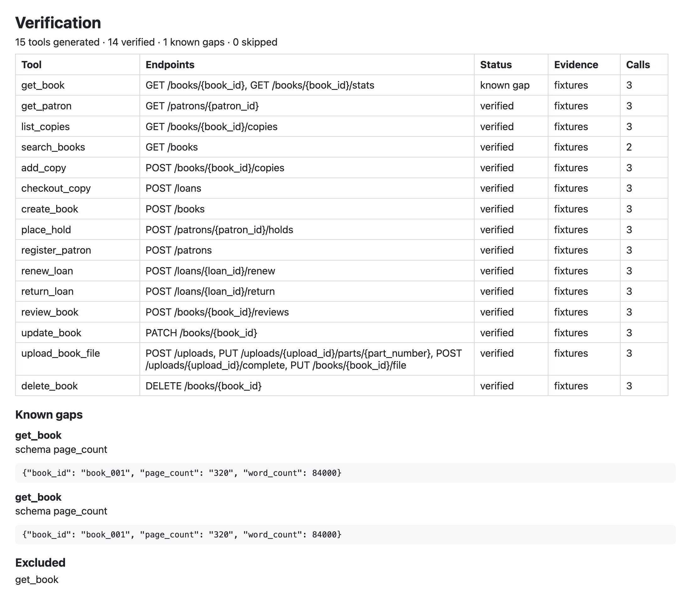Click the multi-line uploads endpoints cell
691x616 pixels.
tap(307, 359)
